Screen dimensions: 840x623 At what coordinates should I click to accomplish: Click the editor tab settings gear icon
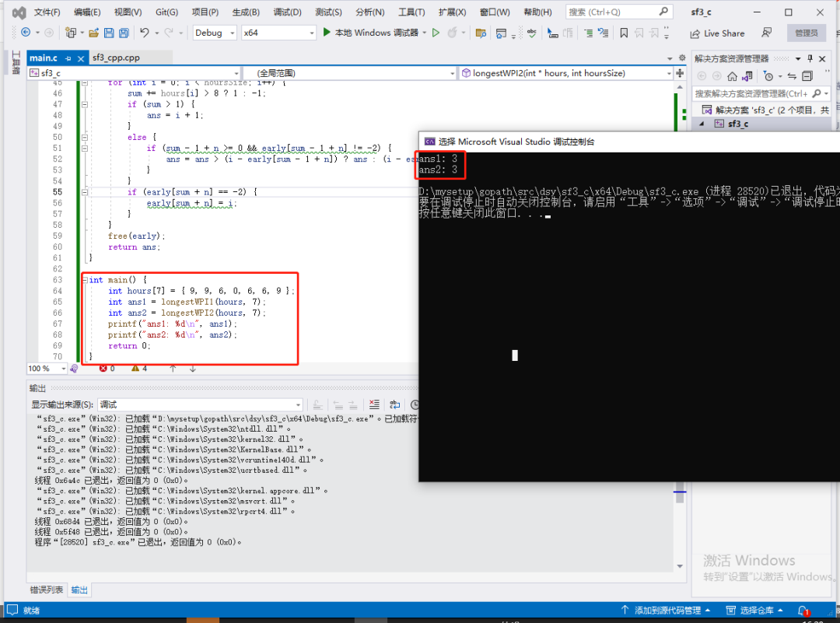tap(682, 58)
